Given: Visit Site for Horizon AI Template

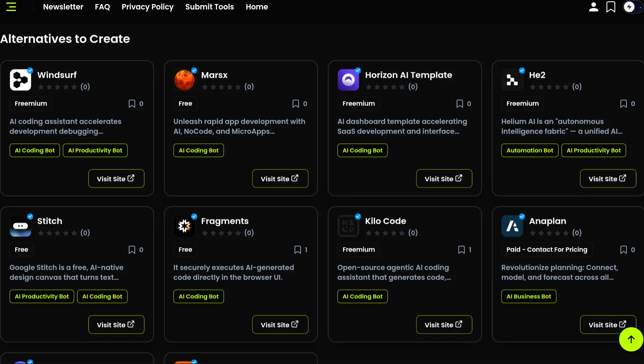Looking at the screenshot, I should 444,179.
